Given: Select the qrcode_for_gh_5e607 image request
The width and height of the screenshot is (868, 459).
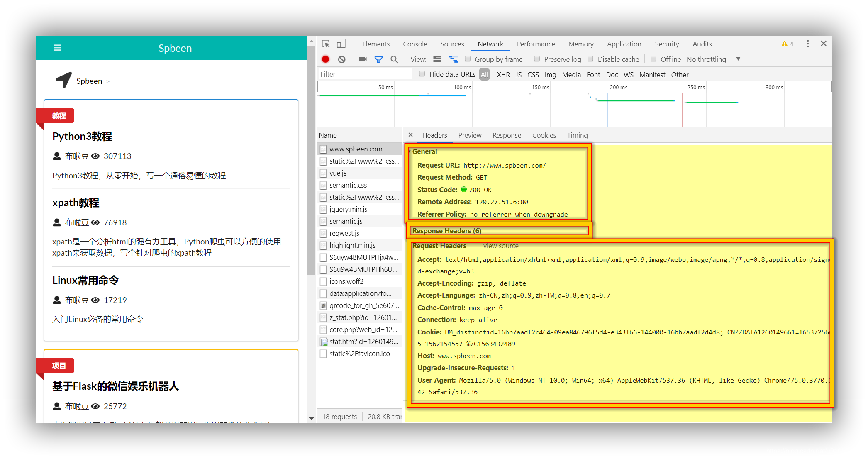Looking at the screenshot, I should (x=360, y=305).
